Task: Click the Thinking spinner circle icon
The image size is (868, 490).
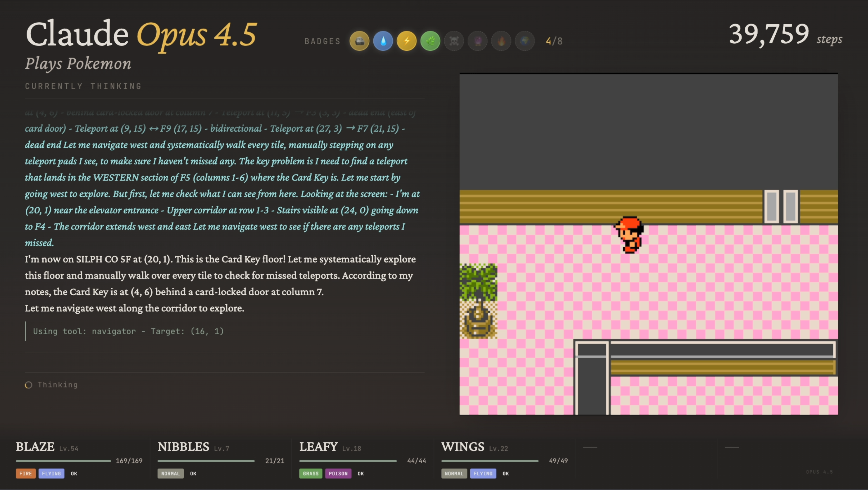Action: pos(29,385)
